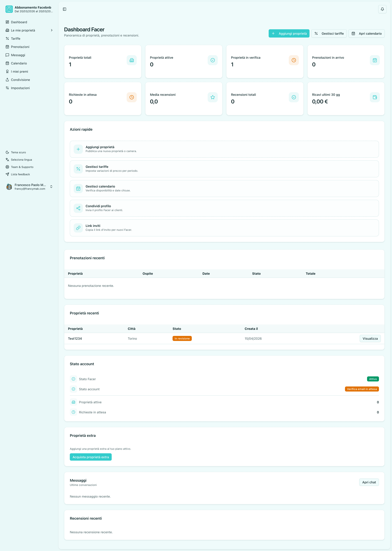Click the Facebnb logo icon
Viewport: 392px width, 551px height.
coord(9,9)
